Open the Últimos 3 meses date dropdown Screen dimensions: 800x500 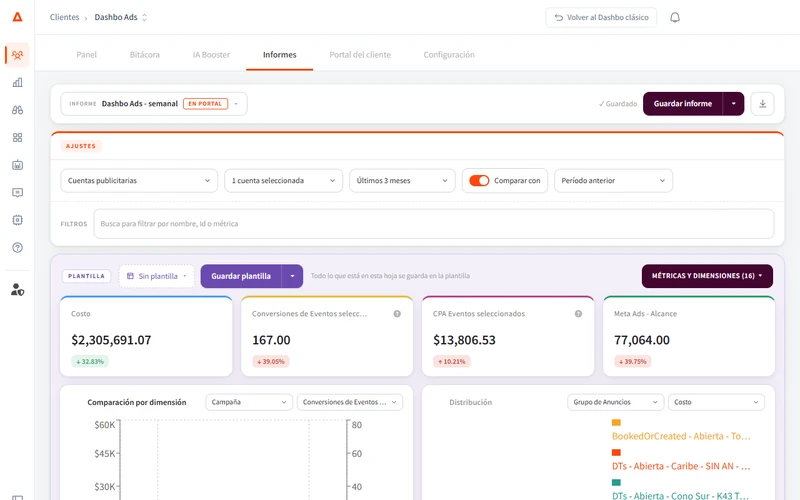(402, 181)
